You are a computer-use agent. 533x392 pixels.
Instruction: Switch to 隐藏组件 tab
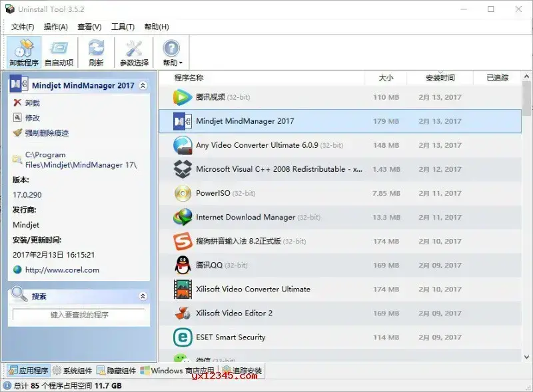pyautogui.click(x=116, y=371)
